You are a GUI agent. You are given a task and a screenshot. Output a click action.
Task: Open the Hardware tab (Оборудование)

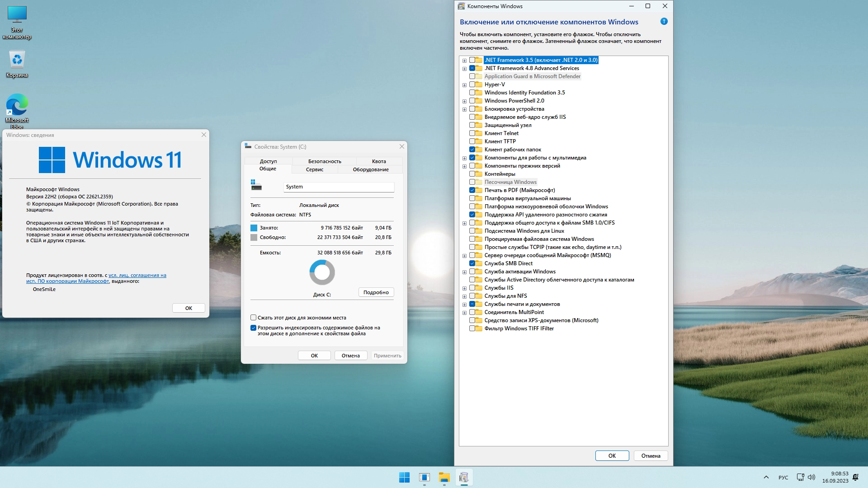(370, 169)
